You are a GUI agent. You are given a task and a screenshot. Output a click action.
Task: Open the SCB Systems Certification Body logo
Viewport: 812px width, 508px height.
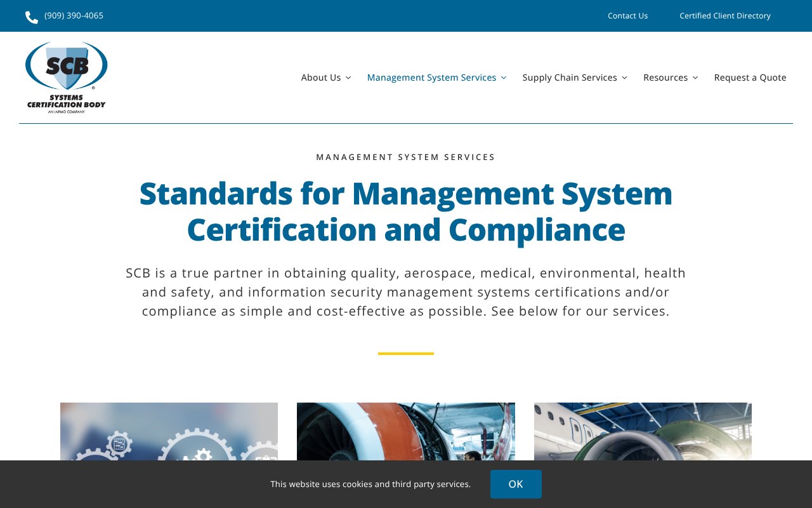click(x=66, y=76)
